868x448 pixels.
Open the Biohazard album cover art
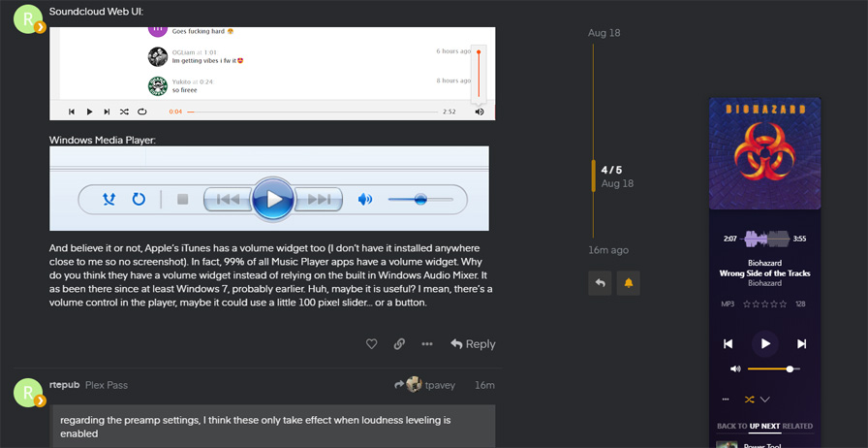(x=765, y=153)
